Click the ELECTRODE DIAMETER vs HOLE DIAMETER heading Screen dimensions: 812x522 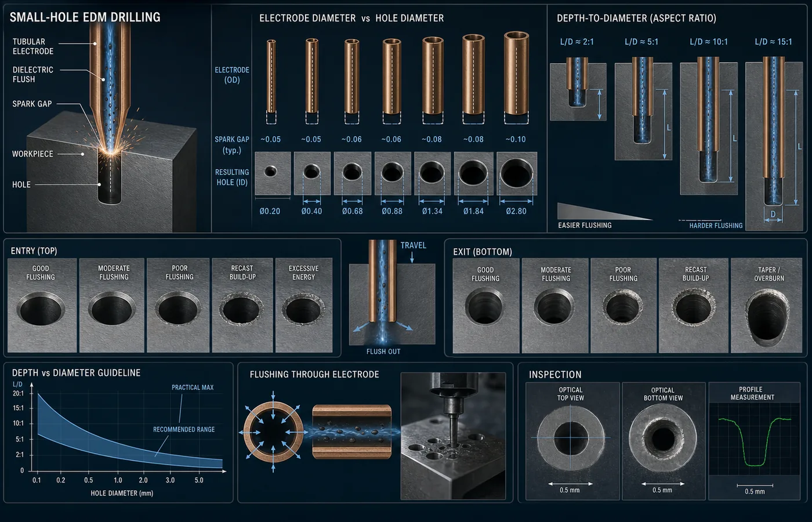[351, 19]
